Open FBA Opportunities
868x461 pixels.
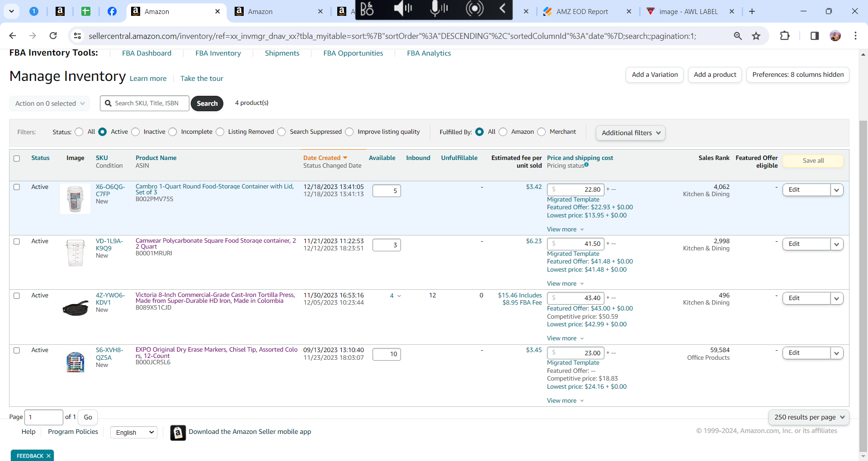click(353, 53)
